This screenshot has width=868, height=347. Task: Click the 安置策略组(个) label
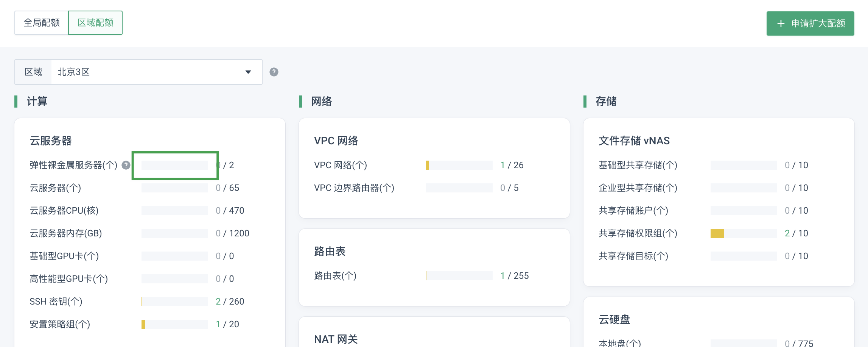[x=60, y=324]
